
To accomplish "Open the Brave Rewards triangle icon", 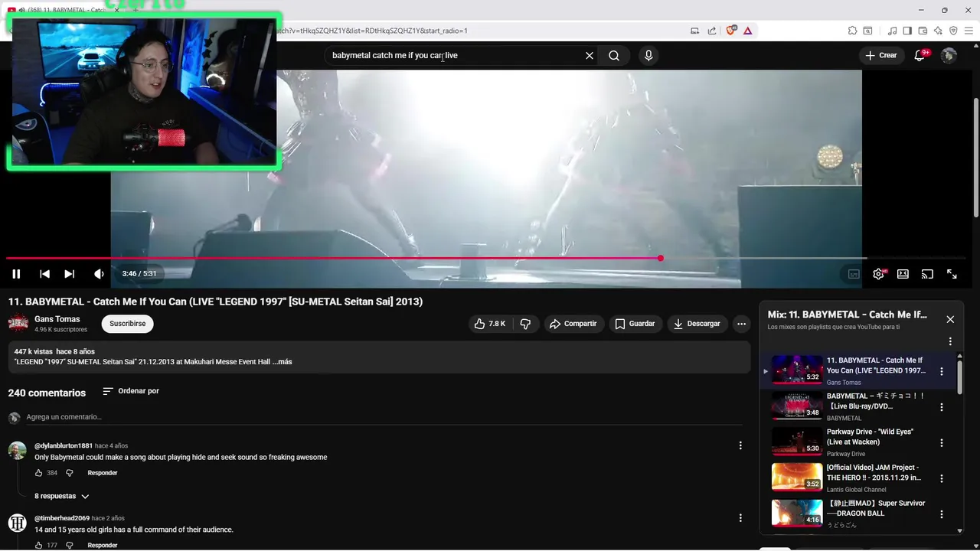I will pyautogui.click(x=747, y=31).
